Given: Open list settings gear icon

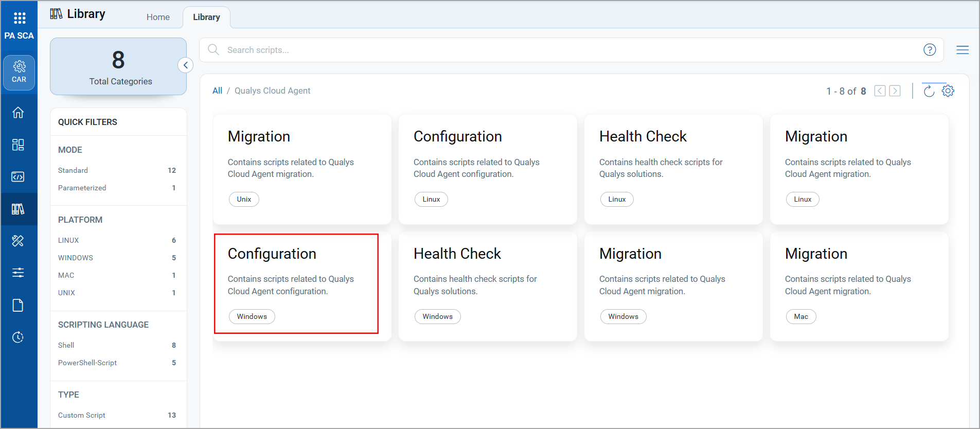Looking at the screenshot, I should [x=948, y=91].
